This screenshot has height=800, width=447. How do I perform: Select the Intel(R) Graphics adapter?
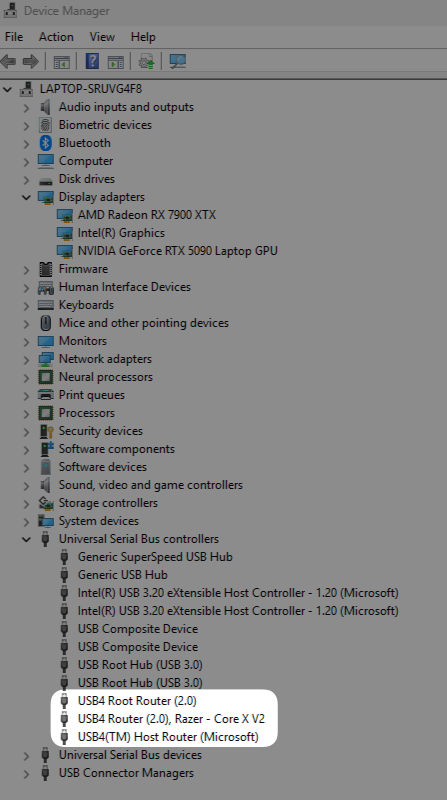point(121,233)
